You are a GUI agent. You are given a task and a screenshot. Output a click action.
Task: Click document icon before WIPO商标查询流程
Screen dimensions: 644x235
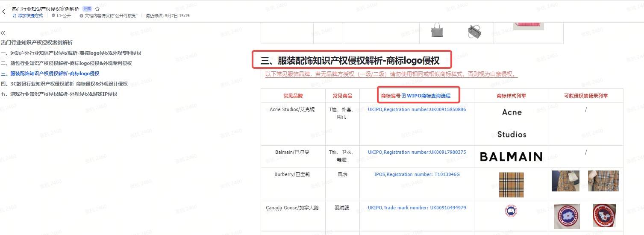[403, 96]
